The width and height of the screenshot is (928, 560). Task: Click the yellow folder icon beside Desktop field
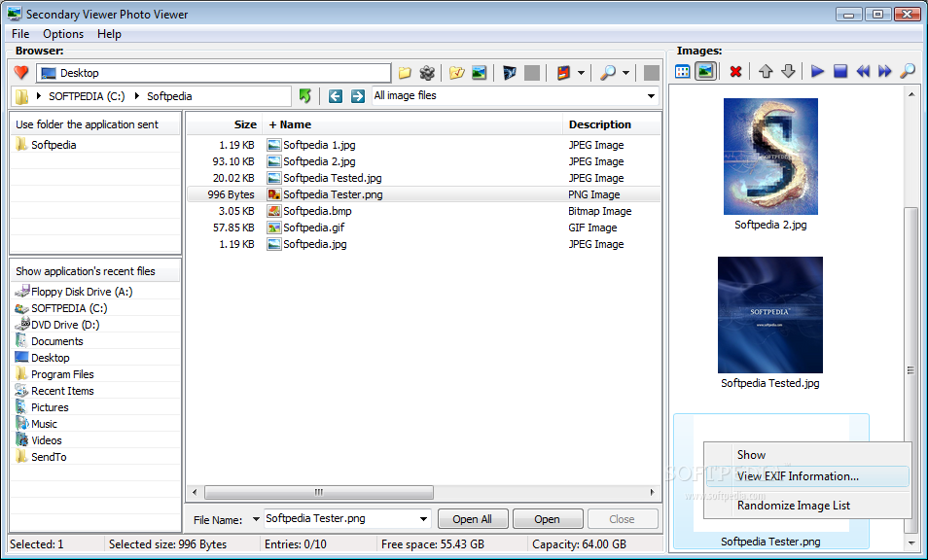click(x=405, y=73)
